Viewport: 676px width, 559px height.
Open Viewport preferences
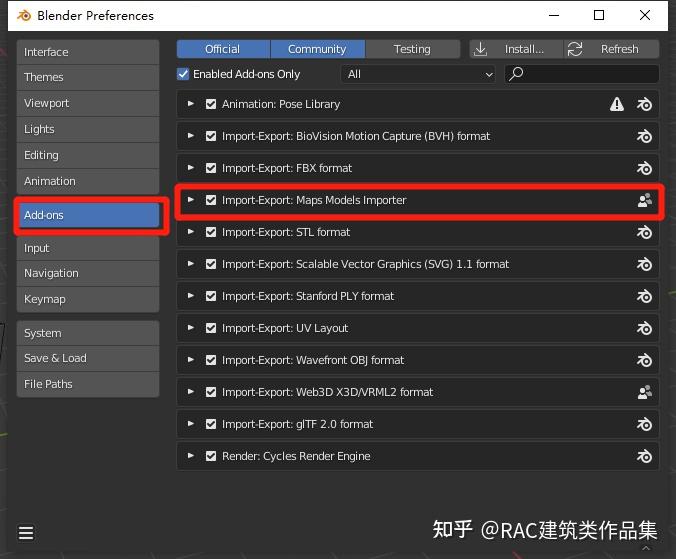[88, 103]
